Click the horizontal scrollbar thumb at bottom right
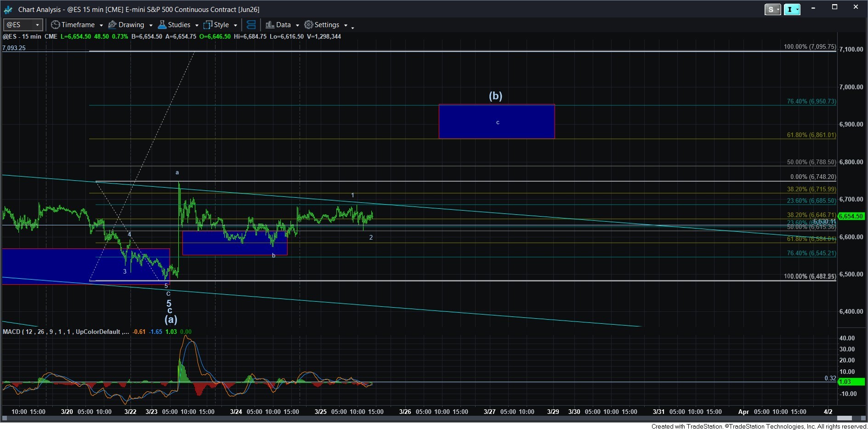The height and width of the screenshot is (430, 868). click(844, 418)
